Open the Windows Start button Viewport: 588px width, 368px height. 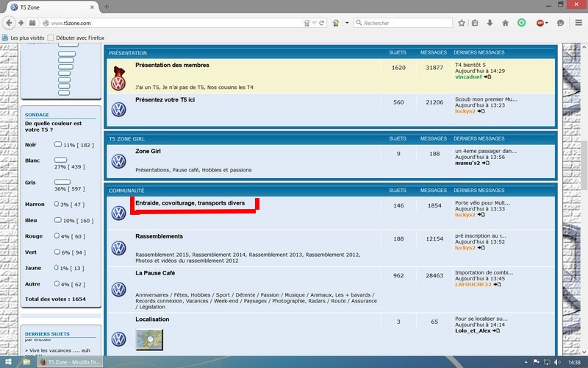click(8, 362)
